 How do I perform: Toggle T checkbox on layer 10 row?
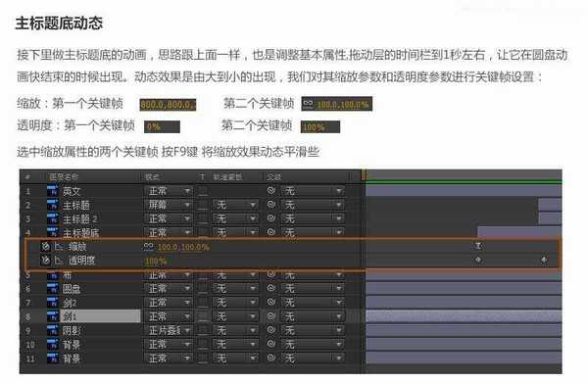[203, 345]
